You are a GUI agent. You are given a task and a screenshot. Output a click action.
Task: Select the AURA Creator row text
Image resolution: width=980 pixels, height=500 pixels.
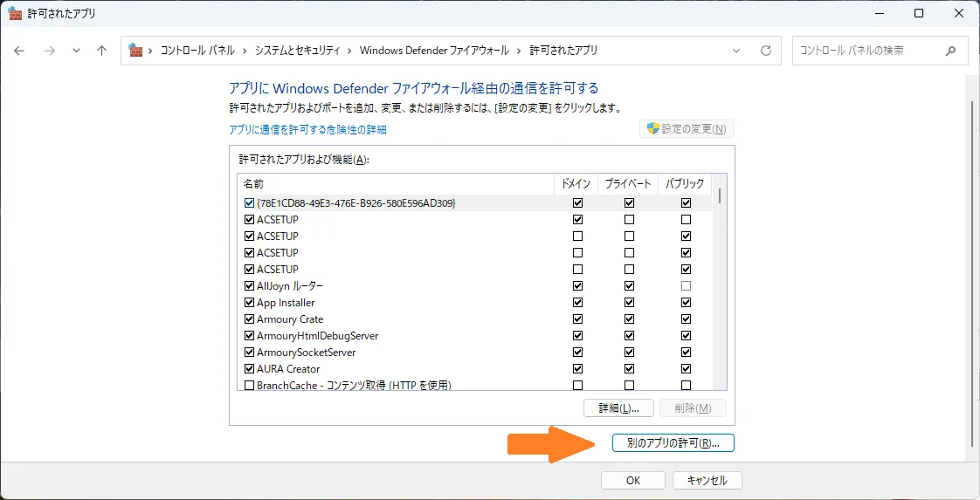(x=288, y=369)
